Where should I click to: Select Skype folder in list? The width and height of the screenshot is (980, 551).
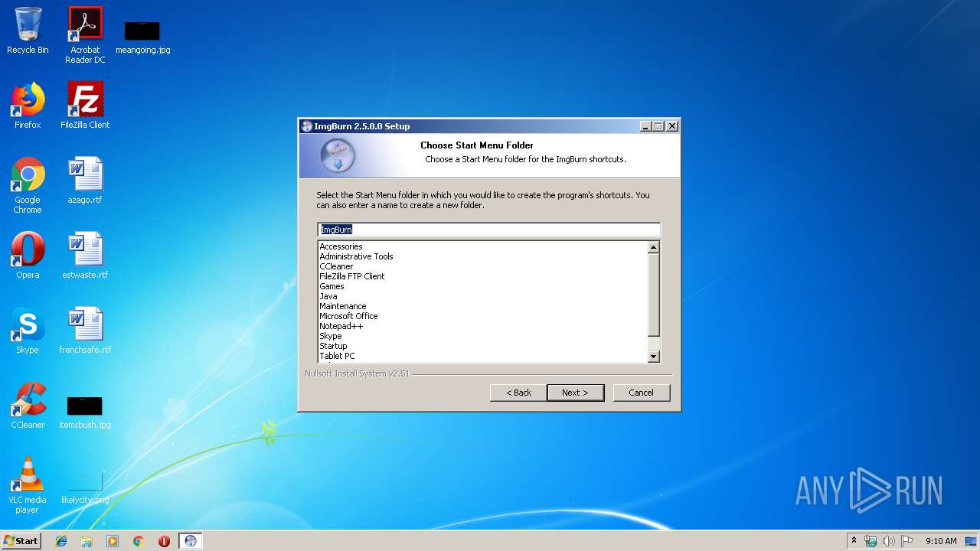[x=330, y=336]
